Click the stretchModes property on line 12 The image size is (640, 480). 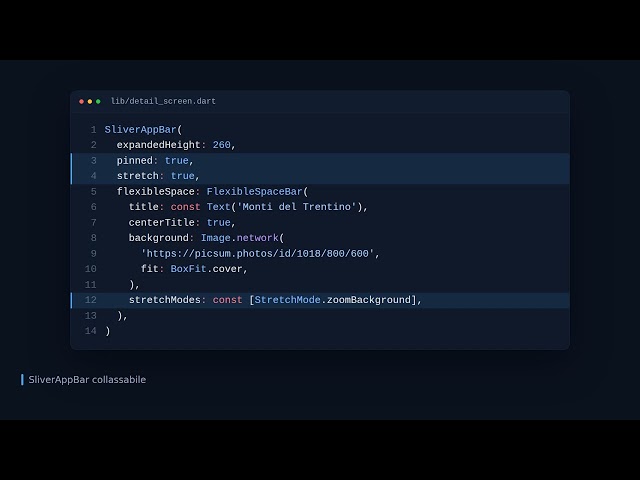164,300
